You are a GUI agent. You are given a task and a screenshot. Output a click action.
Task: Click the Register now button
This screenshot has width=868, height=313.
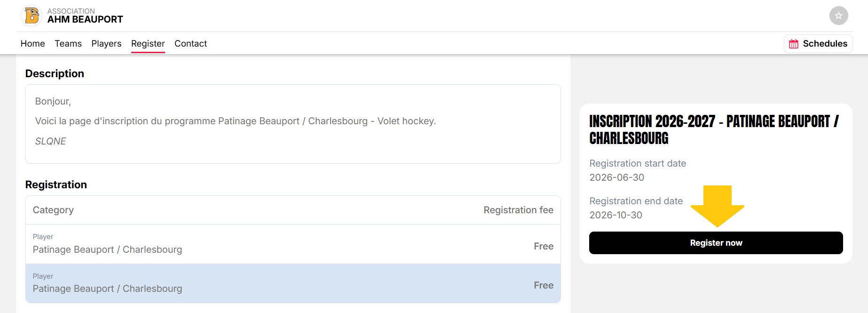click(x=716, y=243)
